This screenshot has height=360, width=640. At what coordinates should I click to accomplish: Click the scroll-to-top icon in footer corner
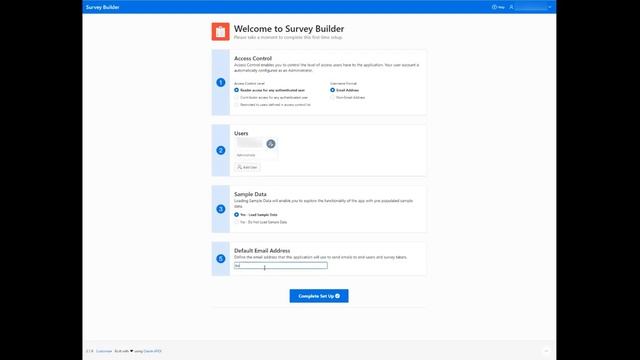(546, 351)
